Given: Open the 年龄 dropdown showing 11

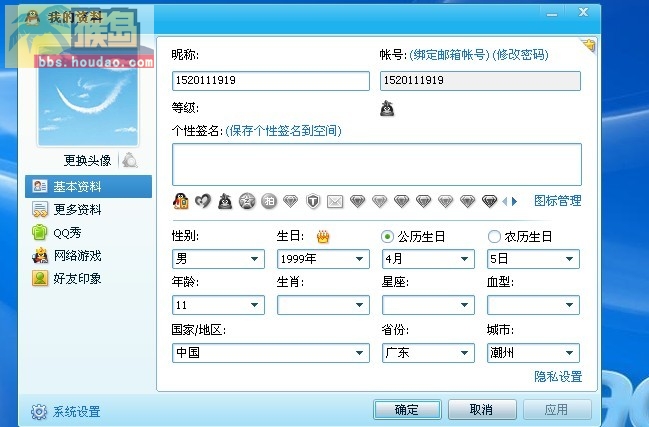Looking at the screenshot, I should click(218, 305).
